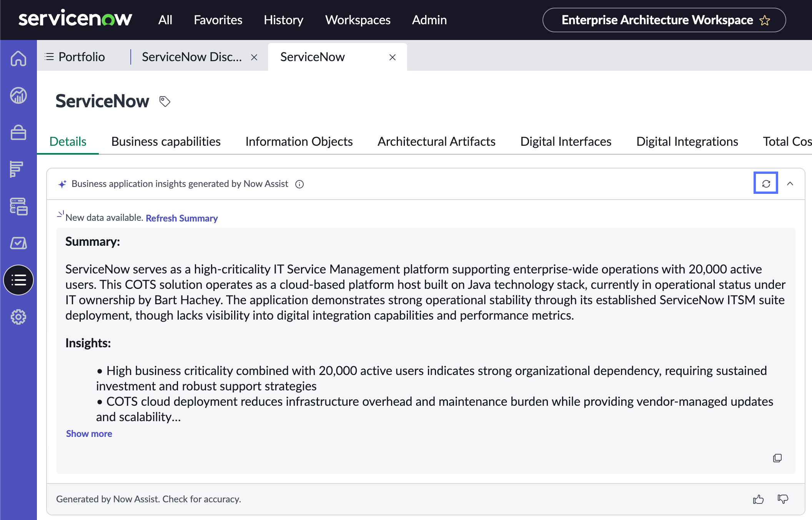The image size is (812, 520).
Task: Switch to Digital Integrations tab
Action: point(687,142)
